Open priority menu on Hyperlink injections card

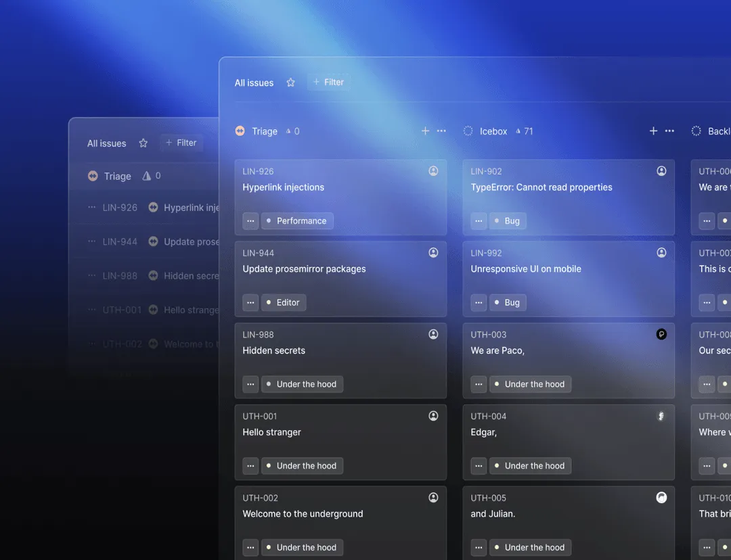click(250, 221)
